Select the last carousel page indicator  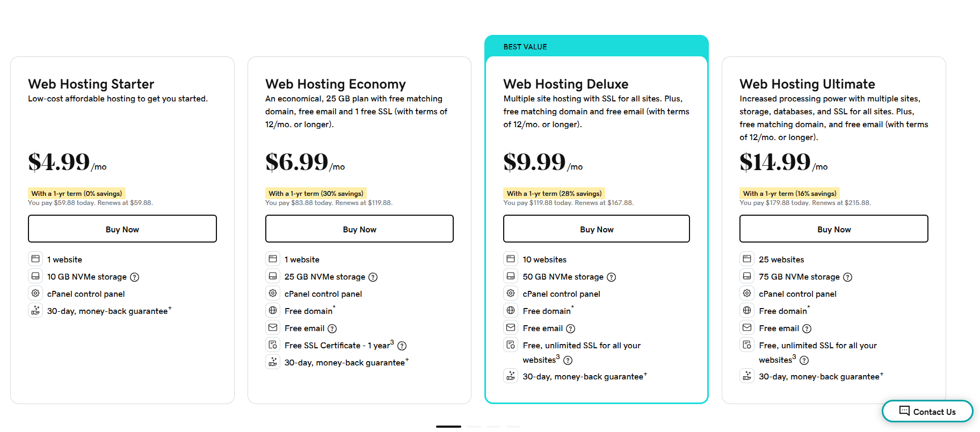[513, 427]
